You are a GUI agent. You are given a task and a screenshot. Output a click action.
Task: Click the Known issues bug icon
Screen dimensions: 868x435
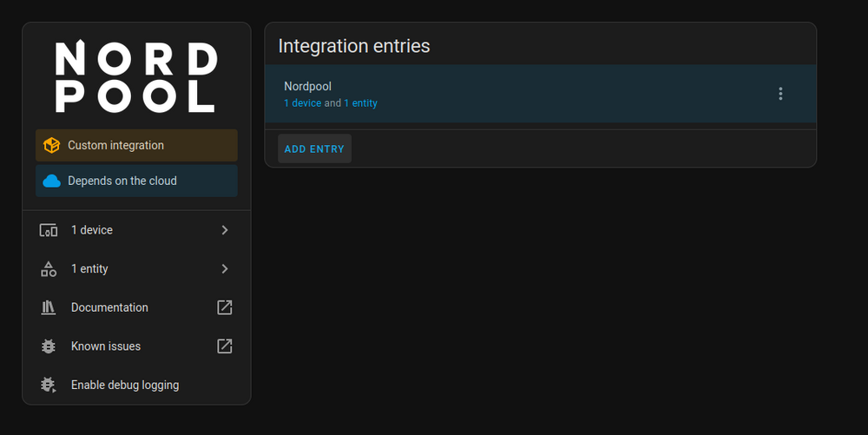coord(49,346)
